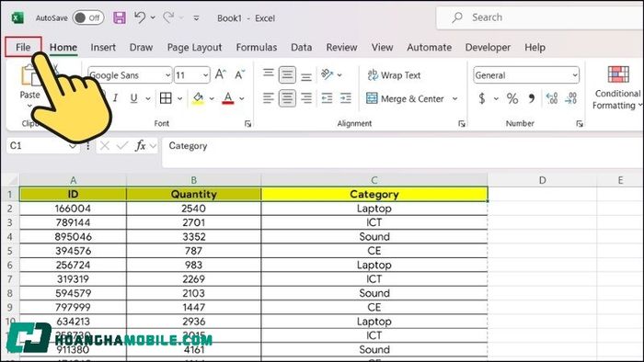The height and width of the screenshot is (362, 644).
Task: Click the Search box
Action: pos(540,17)
